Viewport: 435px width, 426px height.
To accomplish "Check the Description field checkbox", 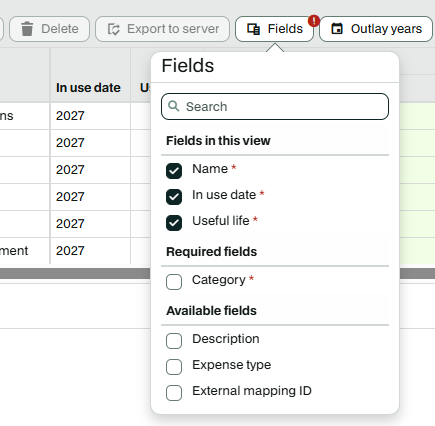I will 174,341.
